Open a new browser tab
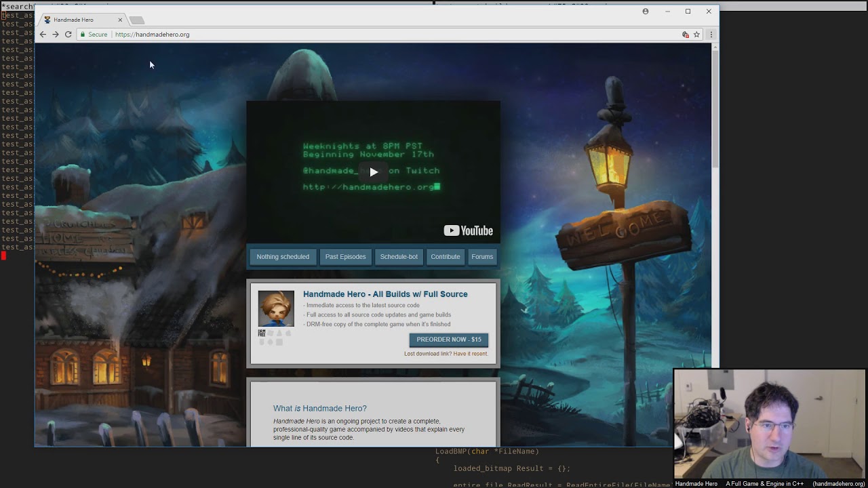 [137, 20]
